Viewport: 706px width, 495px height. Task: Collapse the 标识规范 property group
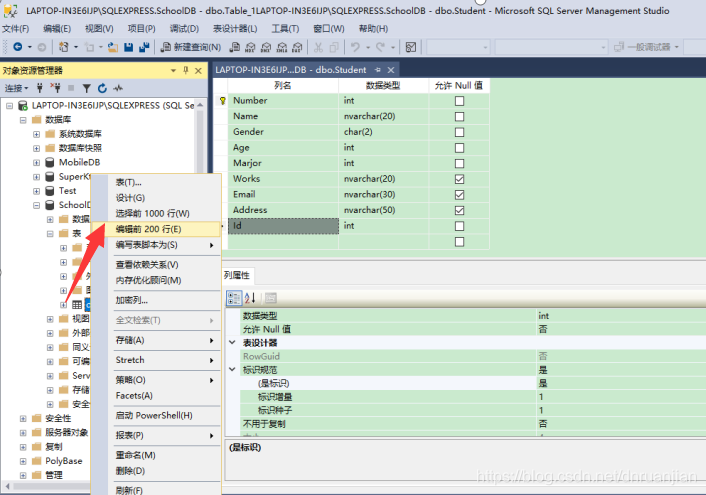point(232,369)
